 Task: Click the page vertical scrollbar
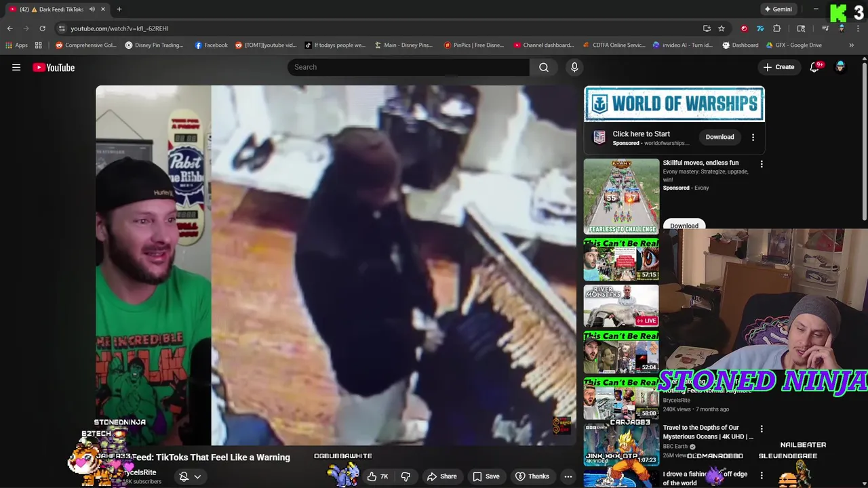(x=865, y=141)
